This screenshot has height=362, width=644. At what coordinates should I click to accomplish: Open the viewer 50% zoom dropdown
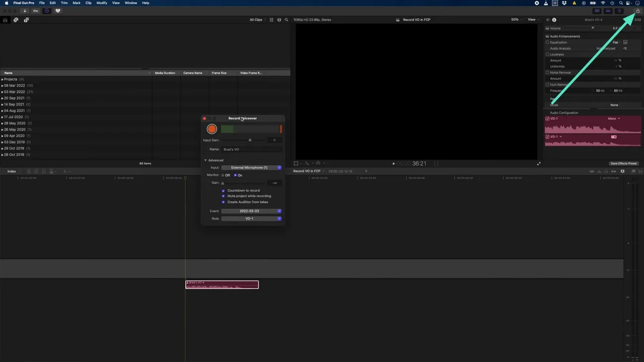point(516,20)
